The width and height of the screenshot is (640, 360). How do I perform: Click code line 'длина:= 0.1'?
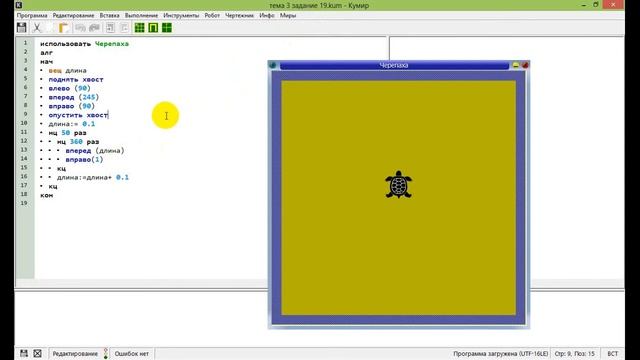coord(72,124)
